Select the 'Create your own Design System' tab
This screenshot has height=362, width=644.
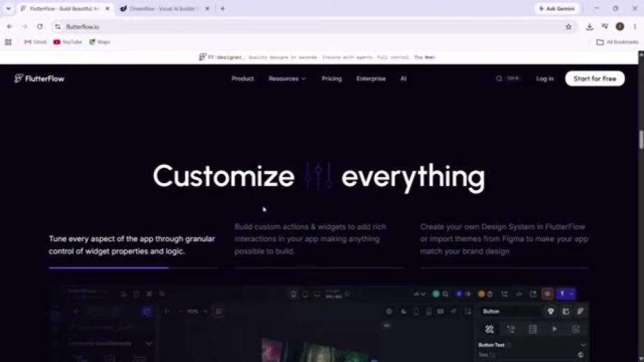[505, 245]
